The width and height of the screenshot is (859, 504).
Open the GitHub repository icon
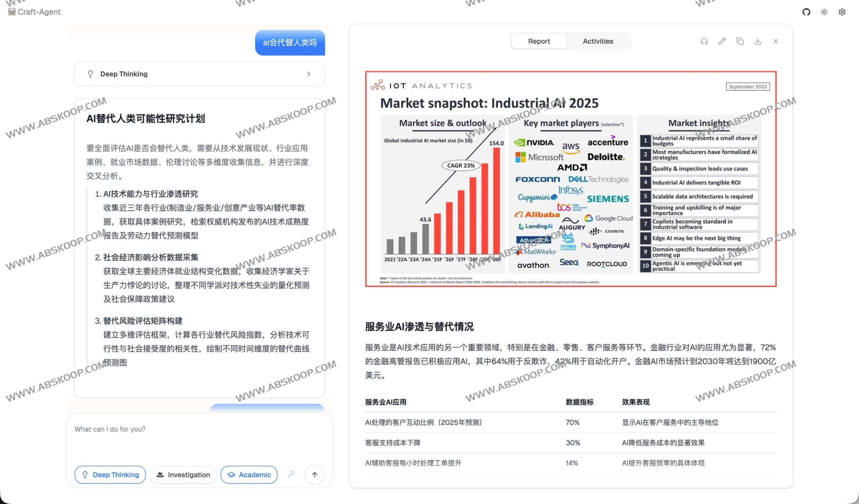click(807, 12)
